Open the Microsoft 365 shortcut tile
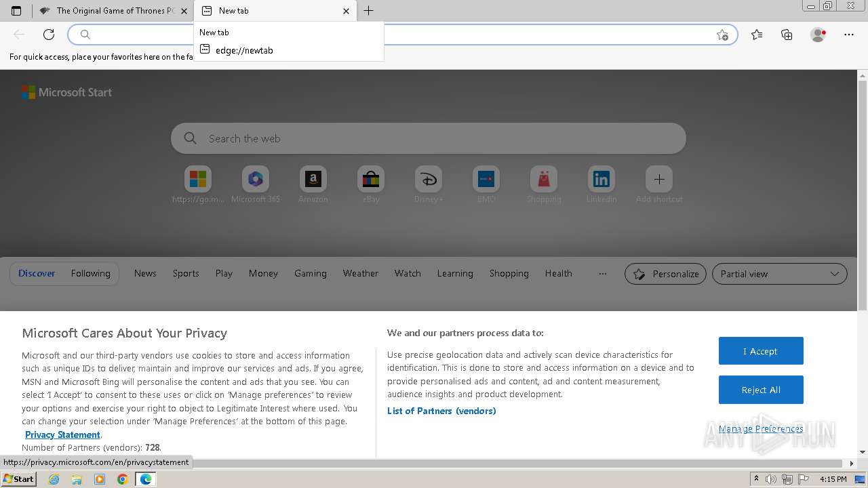Screen dimensions: 868x488 [256, 179]
